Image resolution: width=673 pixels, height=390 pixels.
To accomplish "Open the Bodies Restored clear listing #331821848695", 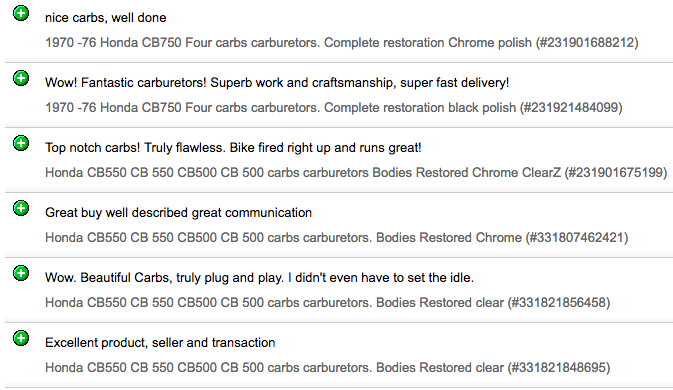I will tap(327, 367).
